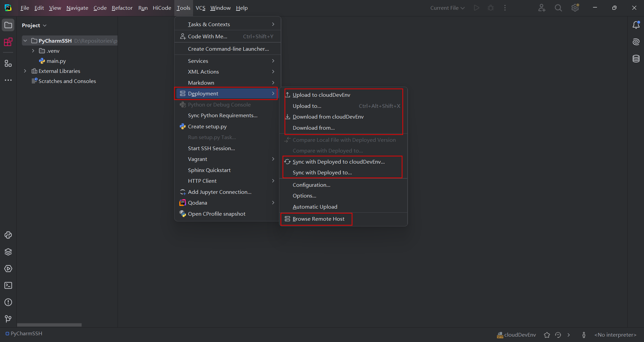Image resolution: width=644 pixels, height=342 pixels.
Task: Open the Terminal tool window
Action: click(8, 285)
